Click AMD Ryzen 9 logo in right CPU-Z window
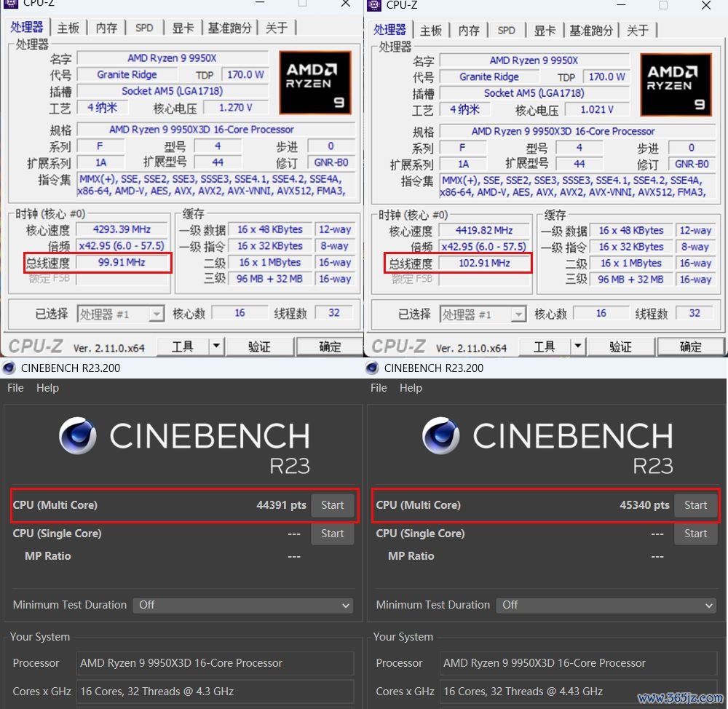Screen dimensions: 728x709 click(x=676, y=84)
